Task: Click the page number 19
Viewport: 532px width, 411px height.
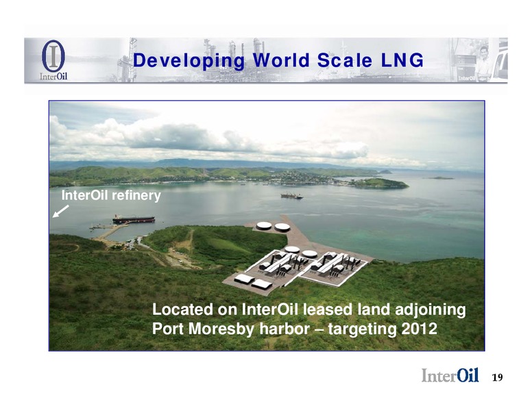Action: 497,377
